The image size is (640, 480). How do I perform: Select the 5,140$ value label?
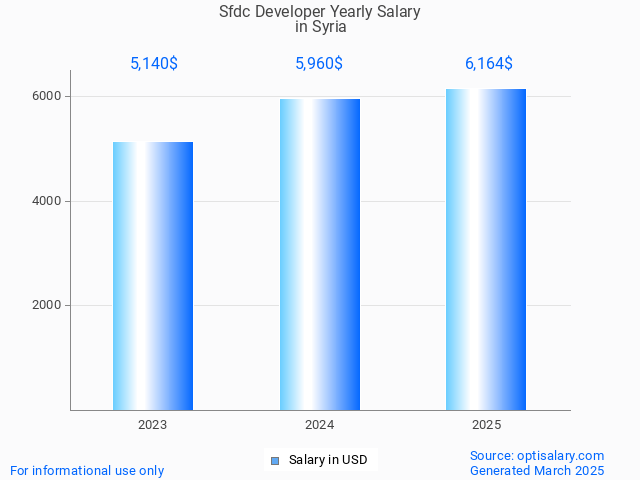pos(154,63)
